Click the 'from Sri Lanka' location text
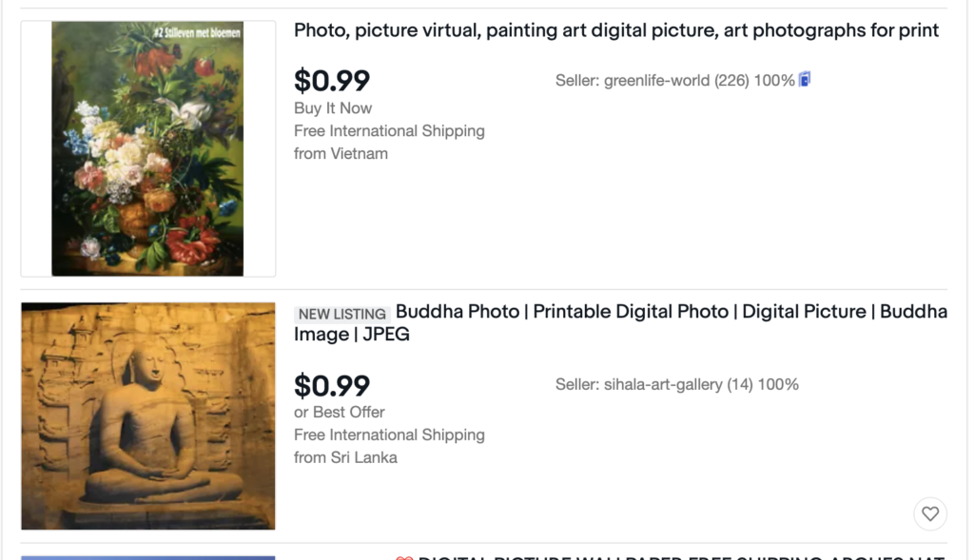Screen dimensions: 974x560 tap(345, 457)
